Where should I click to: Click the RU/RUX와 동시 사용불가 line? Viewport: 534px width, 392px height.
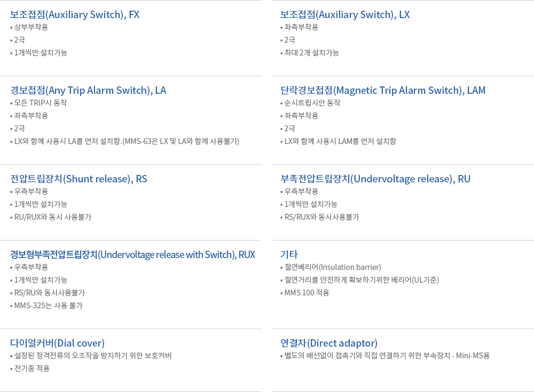[52, 217]
